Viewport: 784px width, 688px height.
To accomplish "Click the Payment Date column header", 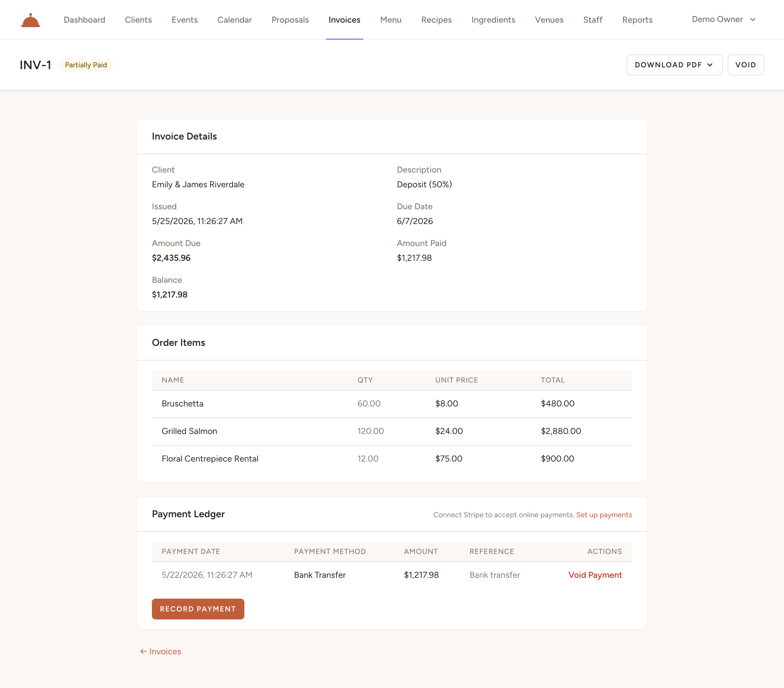I will 190,552.
